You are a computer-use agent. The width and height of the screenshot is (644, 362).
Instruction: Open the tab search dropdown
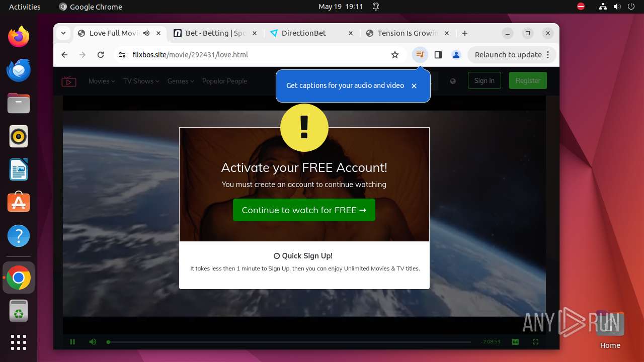click(x=63, y=33)
